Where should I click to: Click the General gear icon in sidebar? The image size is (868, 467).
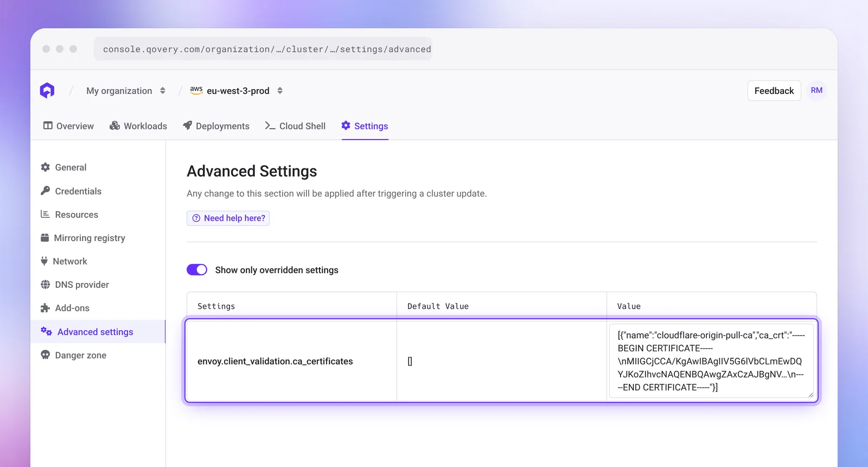coord(46,167)
